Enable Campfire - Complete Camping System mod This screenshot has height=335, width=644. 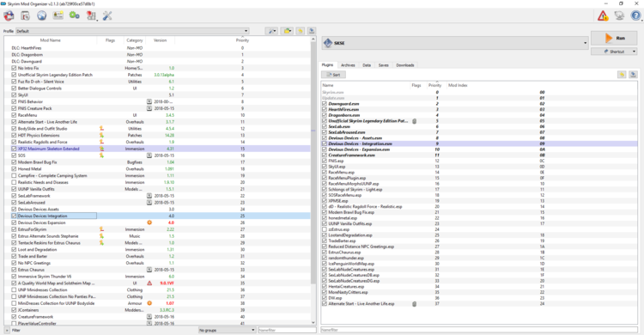(x=14, y=175)
